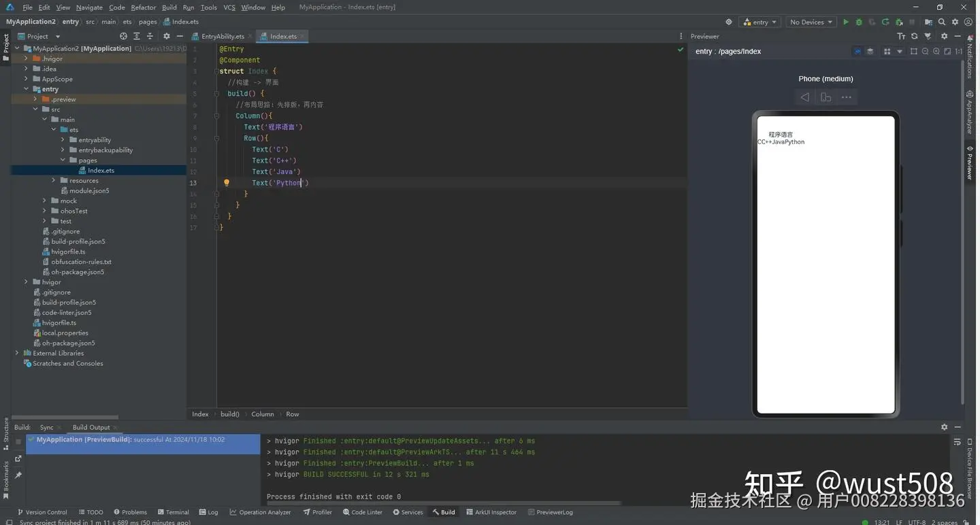Viewport: 980px width, 525px height.
Task: Open IDE settings gear in top toolbar
Action: pos(955,22)
